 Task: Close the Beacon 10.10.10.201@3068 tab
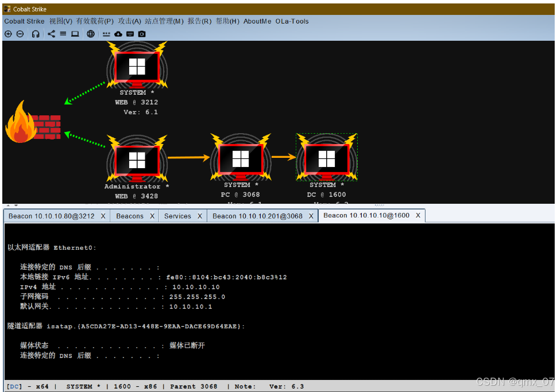click(311, 216)
